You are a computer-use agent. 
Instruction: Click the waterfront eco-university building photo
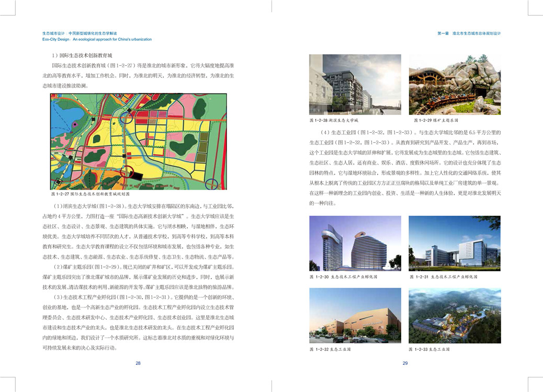[x=355, y=84]
